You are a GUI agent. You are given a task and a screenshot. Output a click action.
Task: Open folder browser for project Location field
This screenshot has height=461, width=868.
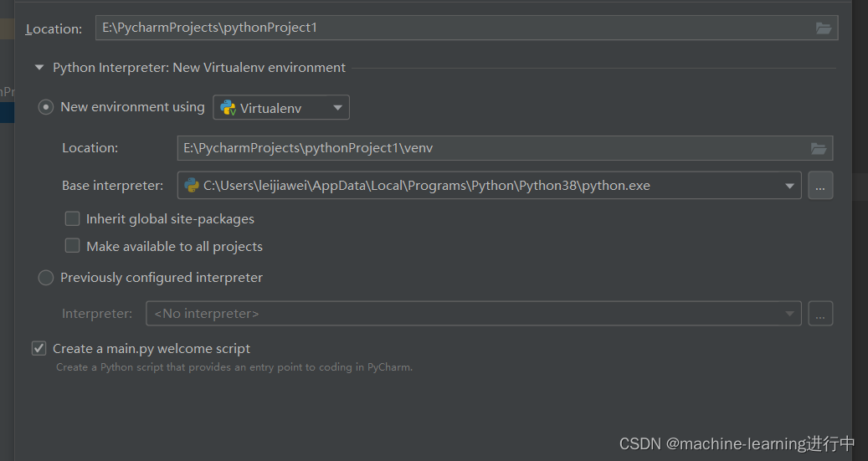pos(823,28)
